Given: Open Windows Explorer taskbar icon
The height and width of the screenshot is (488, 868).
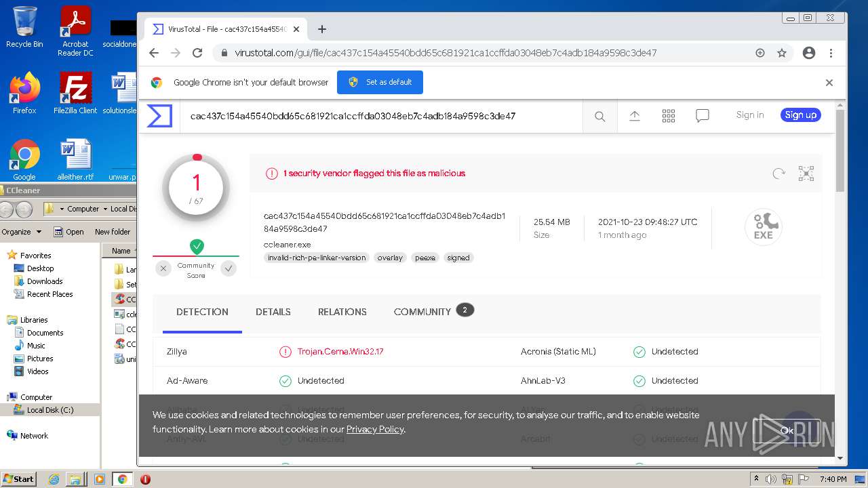Looking at the screenshot, I should click(75, 479).
